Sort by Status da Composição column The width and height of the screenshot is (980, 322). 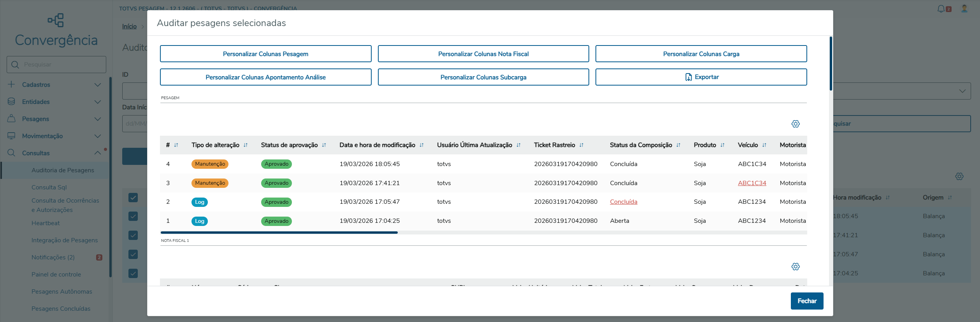click(678, 145)
